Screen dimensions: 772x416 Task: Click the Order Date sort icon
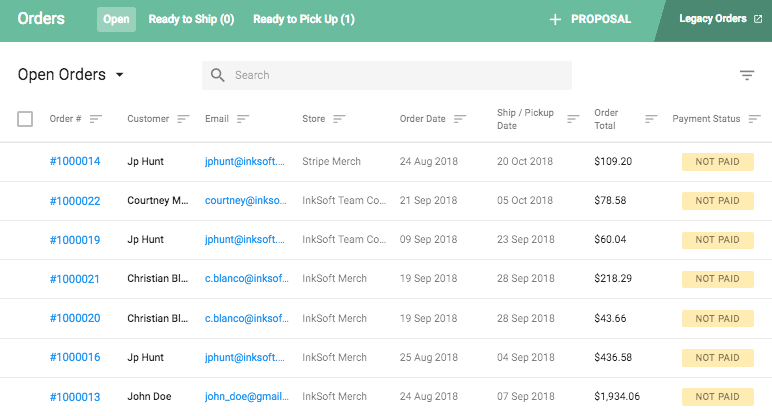coord(460,119)
